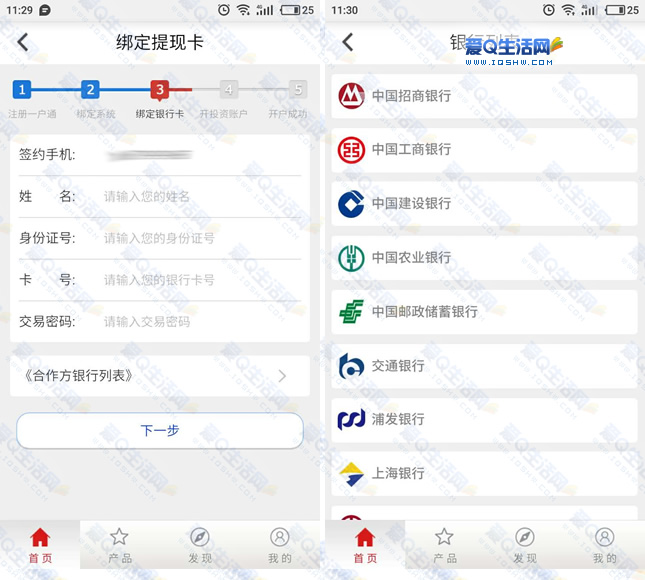
Task: Select 中国工商银行 bank name
Action: [x=411, y=149]
